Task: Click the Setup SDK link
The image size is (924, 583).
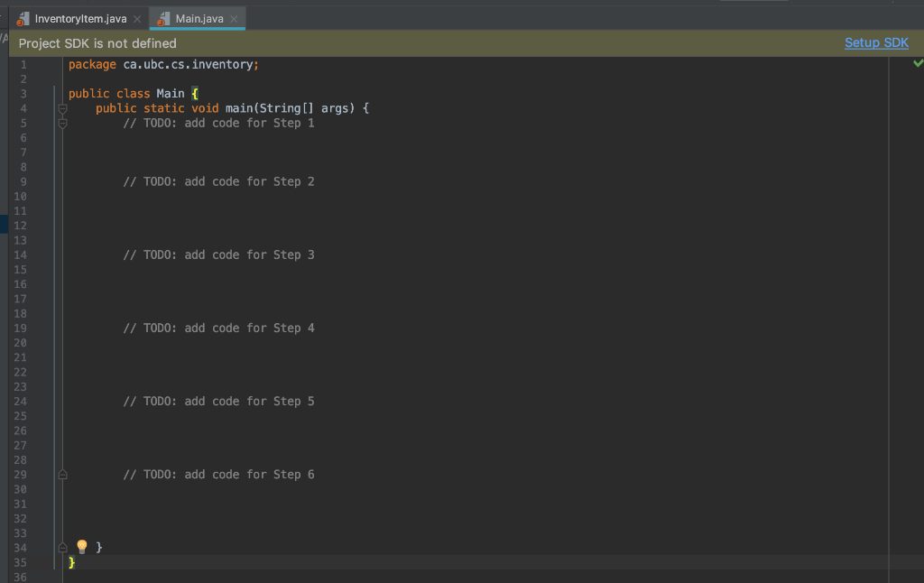Action: coord(876,43)
